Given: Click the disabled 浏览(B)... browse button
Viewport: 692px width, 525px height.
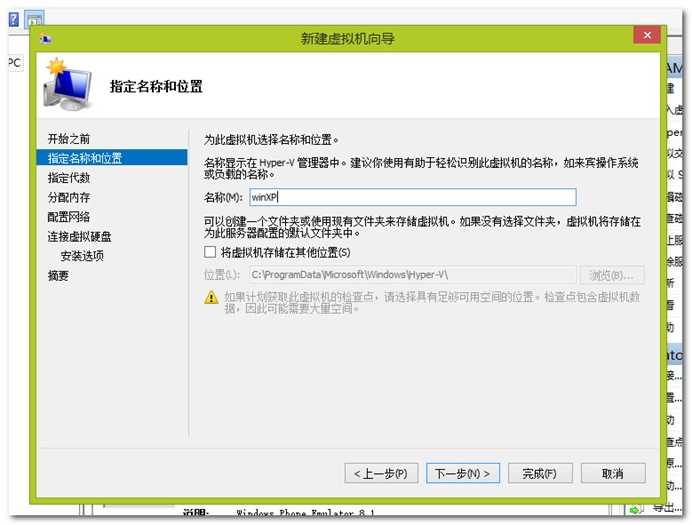Looking at the screenshot, I should (612, 275).
